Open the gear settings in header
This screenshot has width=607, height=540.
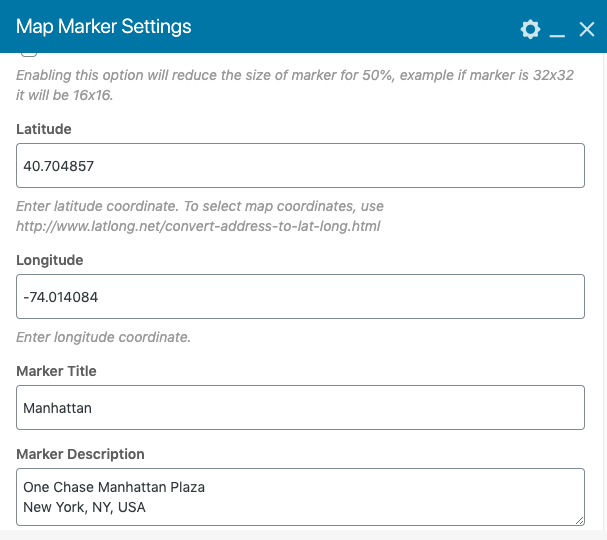[x=530, y=29]
